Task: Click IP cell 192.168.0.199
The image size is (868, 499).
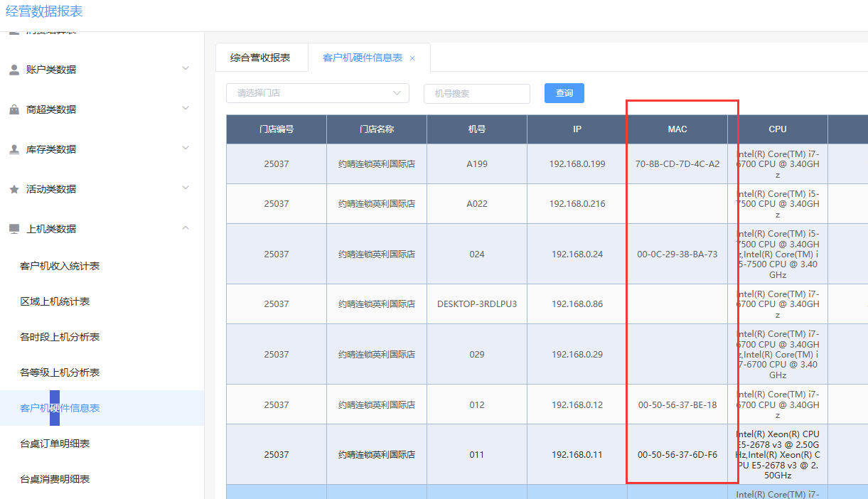Action: 577,164
